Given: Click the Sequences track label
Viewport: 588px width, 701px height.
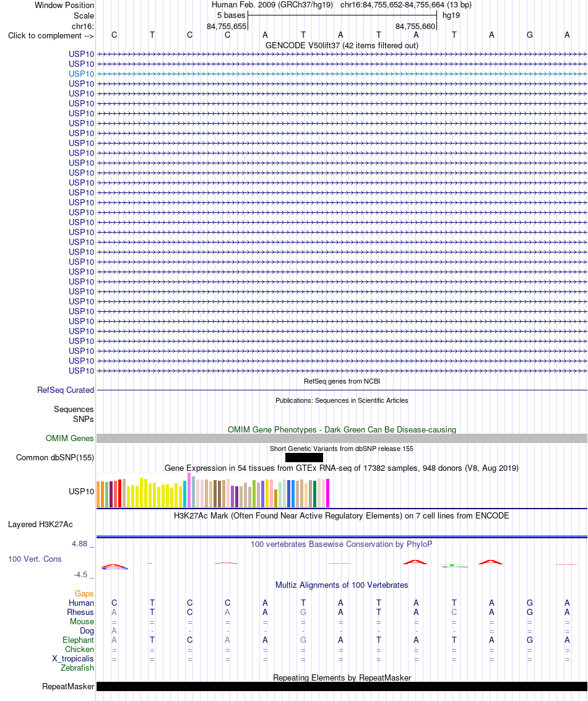Looking at the screenshot, I should click(x=74, y=409).
